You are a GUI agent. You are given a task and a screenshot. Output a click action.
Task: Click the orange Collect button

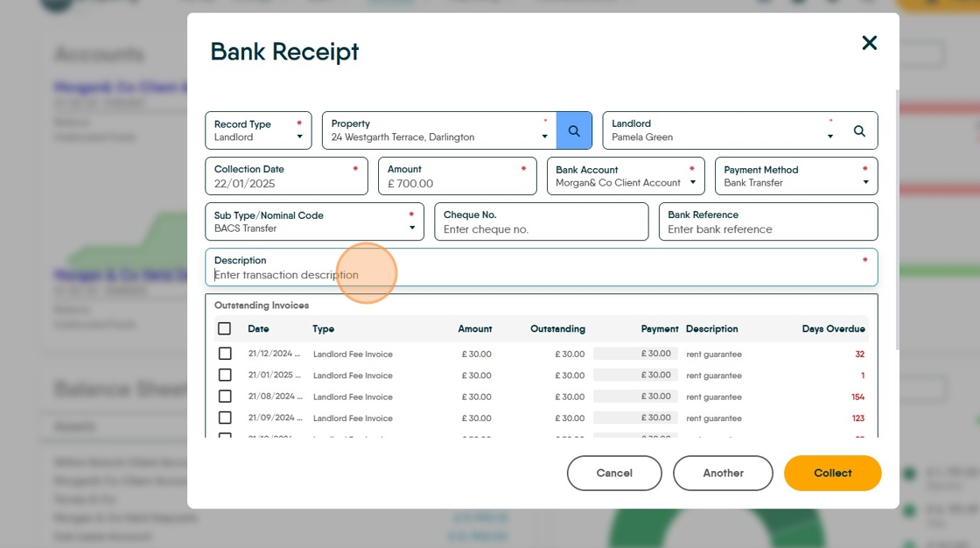[832, 473]
